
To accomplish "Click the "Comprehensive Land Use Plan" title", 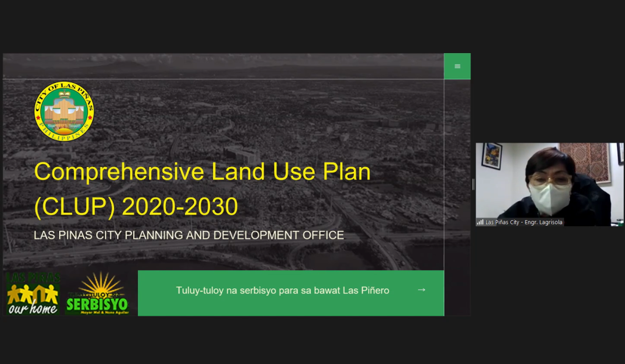I will pos(203,172).
